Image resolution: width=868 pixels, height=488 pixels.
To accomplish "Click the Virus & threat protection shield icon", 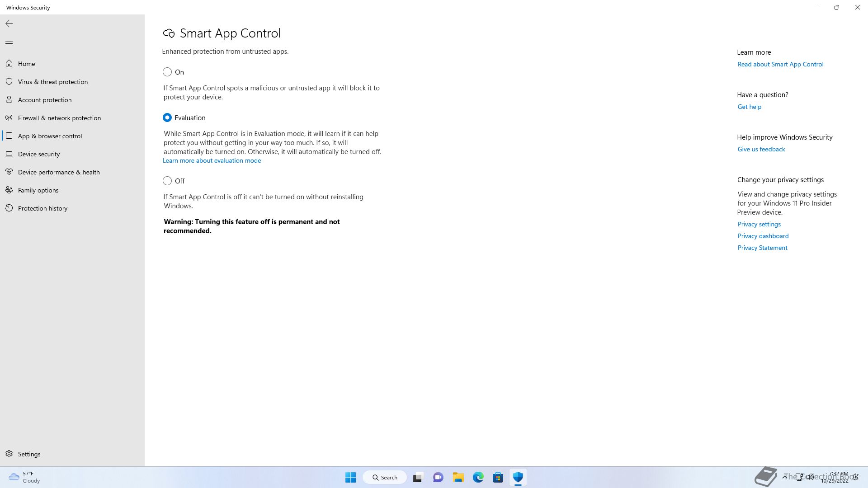I will coord(9,82).
